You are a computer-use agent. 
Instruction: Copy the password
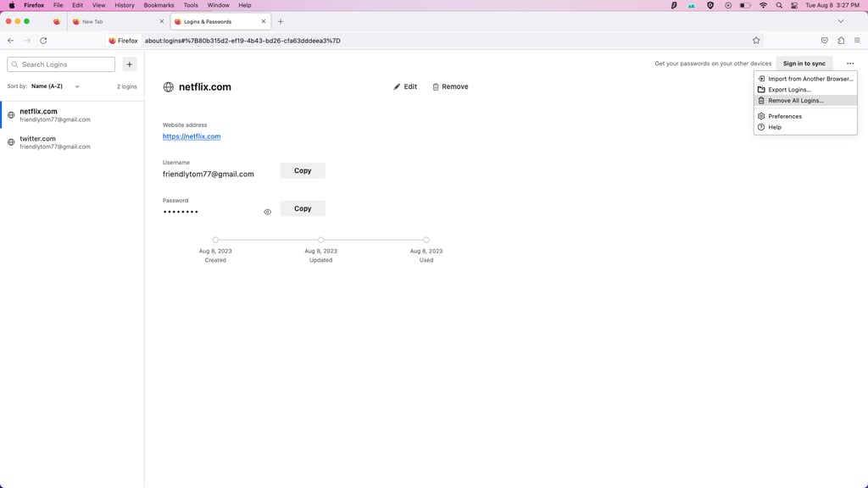tap(303, 208)
